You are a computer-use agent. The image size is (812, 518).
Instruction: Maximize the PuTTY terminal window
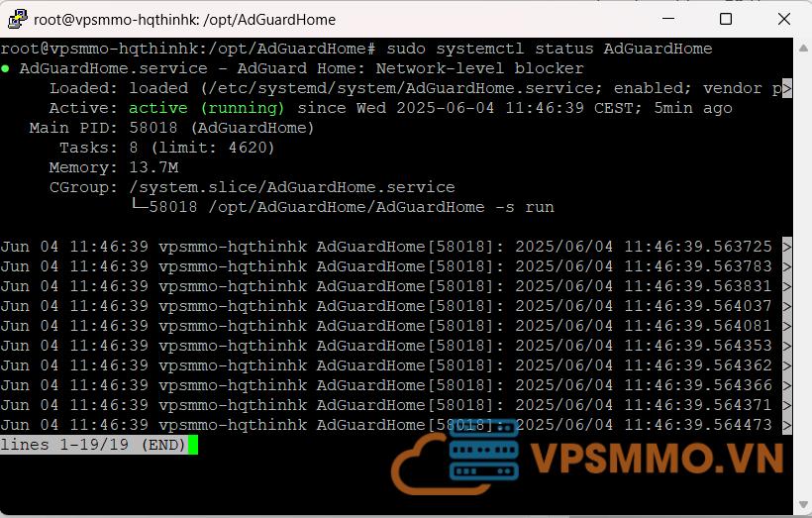(725, 19)
